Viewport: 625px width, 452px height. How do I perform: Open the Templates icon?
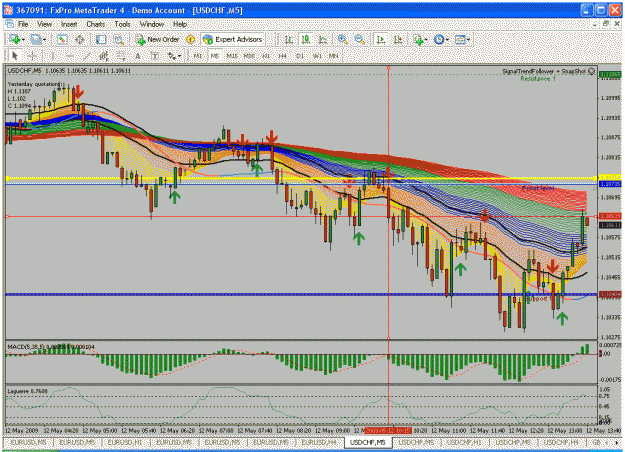[x=460, y=39]
